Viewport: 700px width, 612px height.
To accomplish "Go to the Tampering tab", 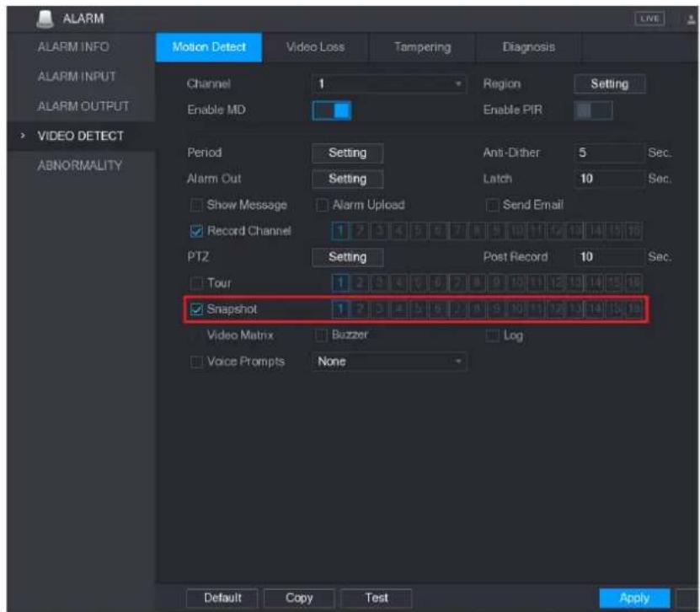I will [x=422, y=47].
